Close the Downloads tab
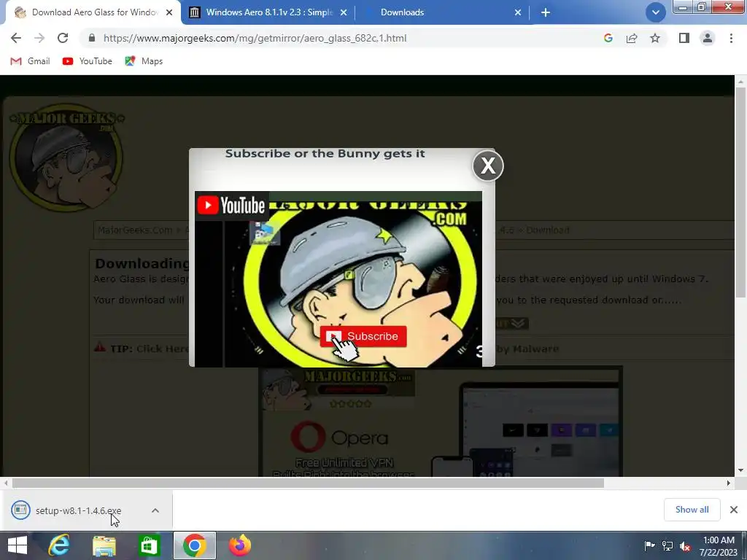Viewport: 747px width, 560px height. click(x=518, y=12)
